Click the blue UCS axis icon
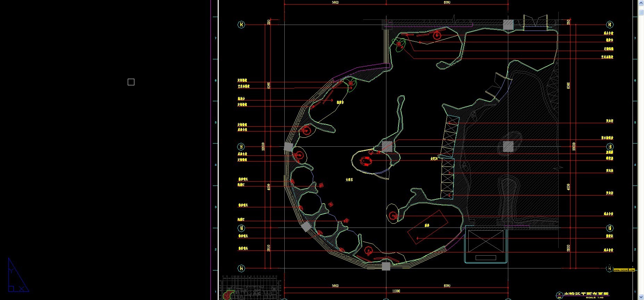Image resolution: width=644 pixels, height=300 pixels. (18, 275)
